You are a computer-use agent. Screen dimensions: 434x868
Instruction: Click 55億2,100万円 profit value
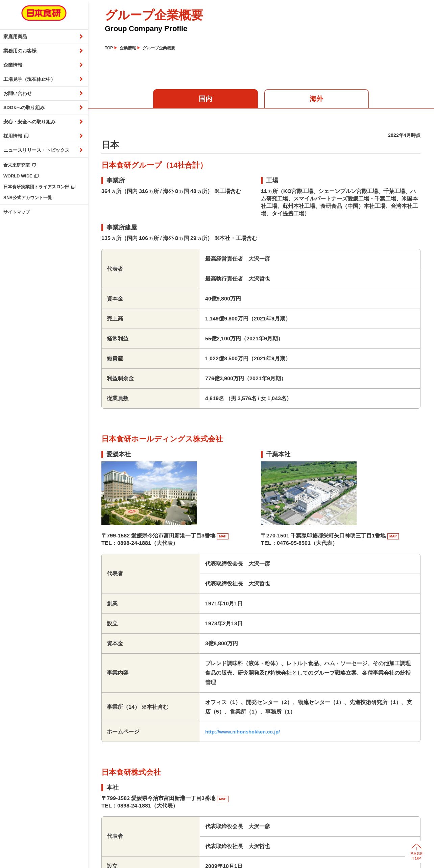244,338
